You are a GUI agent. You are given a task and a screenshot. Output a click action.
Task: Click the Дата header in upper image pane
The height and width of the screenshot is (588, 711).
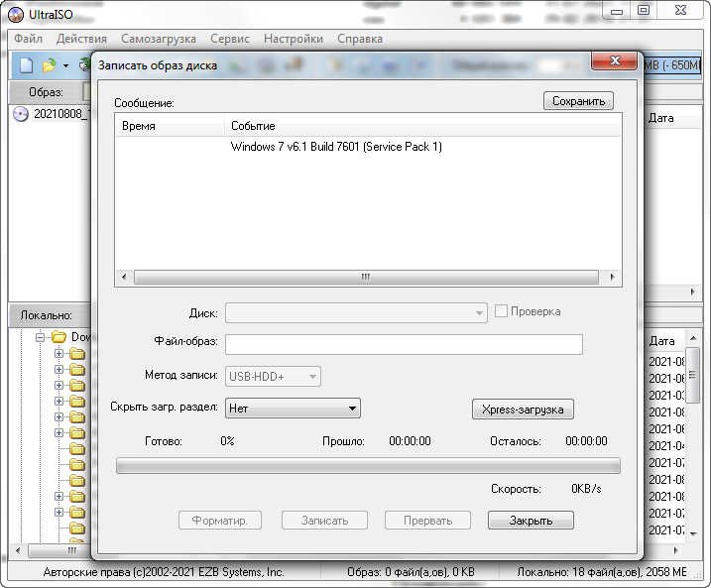(660, 118)
